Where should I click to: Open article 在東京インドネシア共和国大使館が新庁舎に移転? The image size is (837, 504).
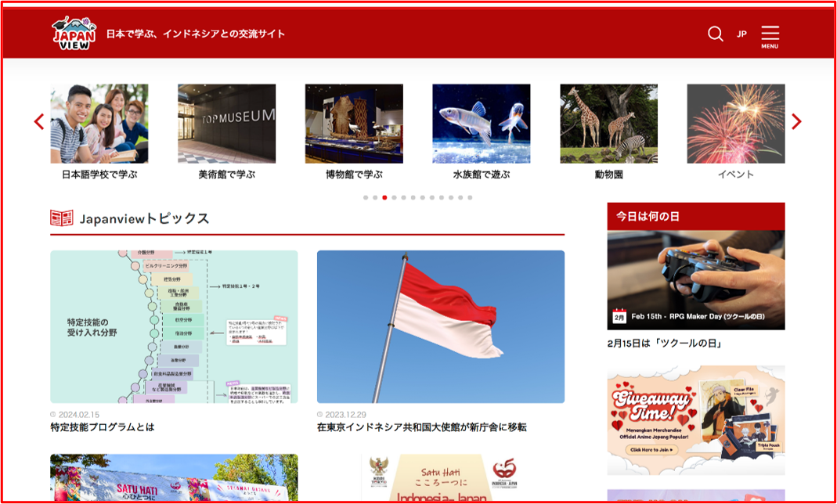pyautogui.click(x=422, y=427)
